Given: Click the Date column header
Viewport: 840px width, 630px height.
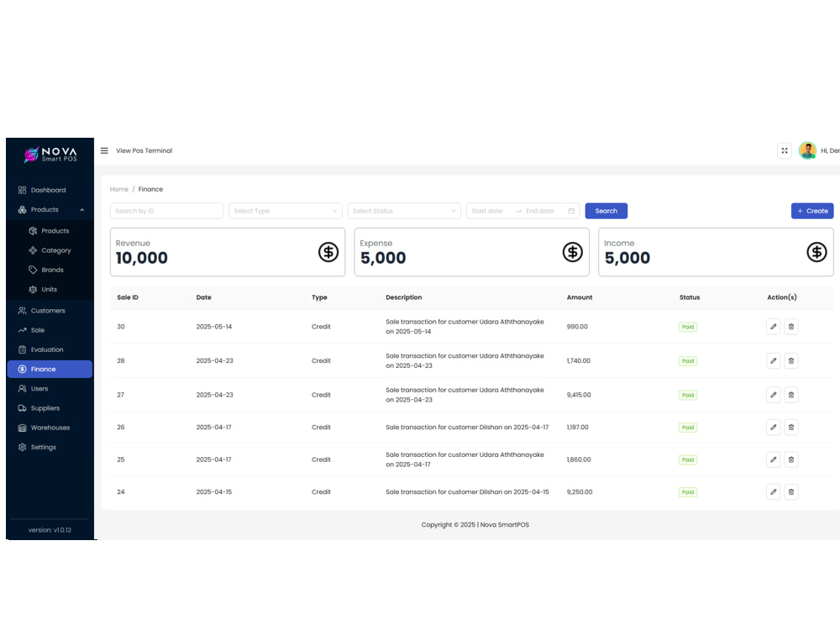Looking at the screenshot, I should pyautogui.click(x=203, y=297).
